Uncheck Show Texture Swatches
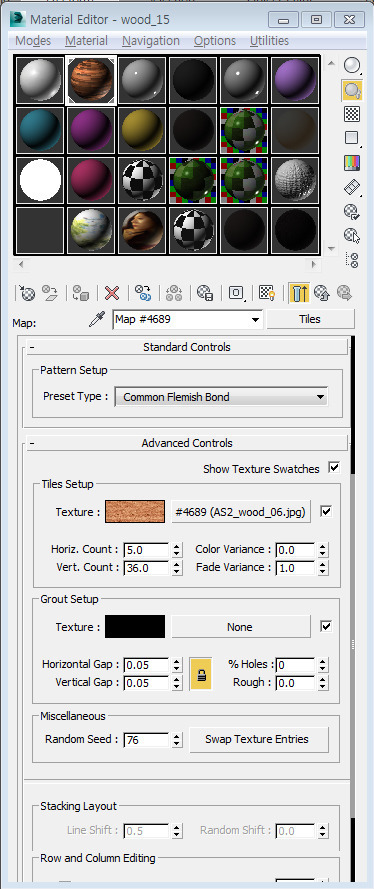The height and width of the screenshot is (889, 374). [334, 468]
